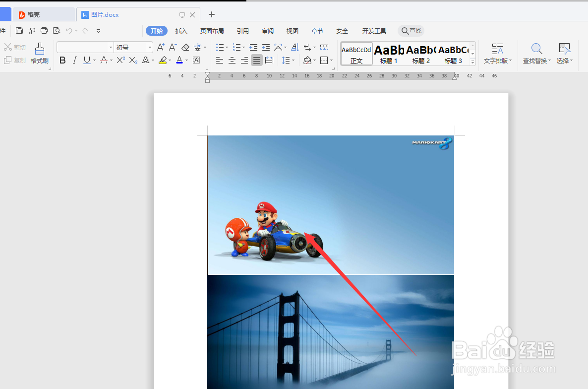Click the 查找 search button

pos(412,31)
